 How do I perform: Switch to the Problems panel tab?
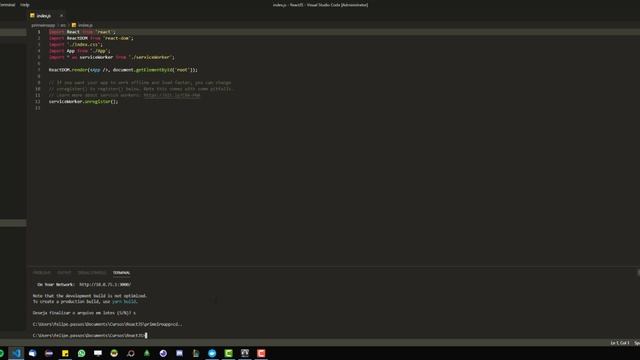42,273
